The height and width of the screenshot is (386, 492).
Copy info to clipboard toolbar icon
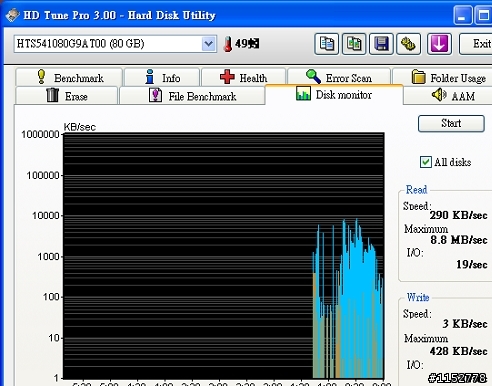[x=326, y=44]
